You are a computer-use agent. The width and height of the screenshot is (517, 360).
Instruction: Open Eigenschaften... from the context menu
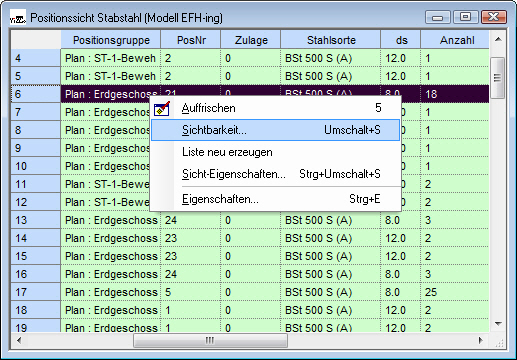pyautogui.click(x=275, y=199)
